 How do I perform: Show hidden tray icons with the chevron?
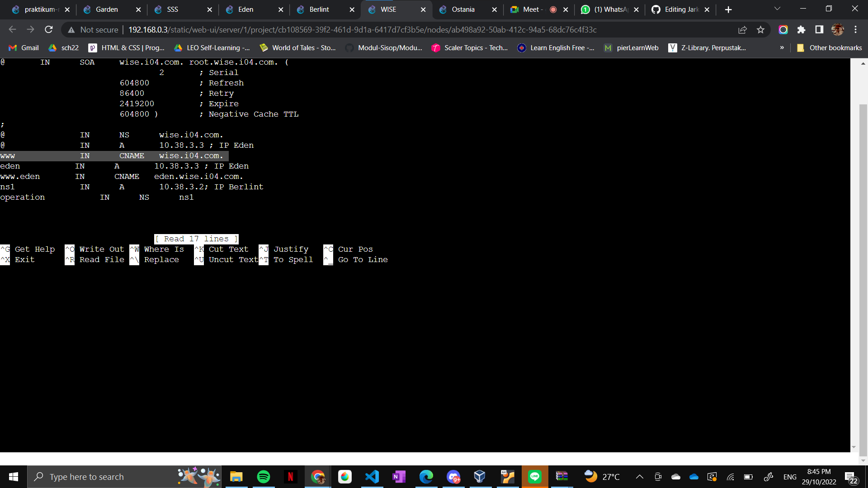[x=640, y=477]
